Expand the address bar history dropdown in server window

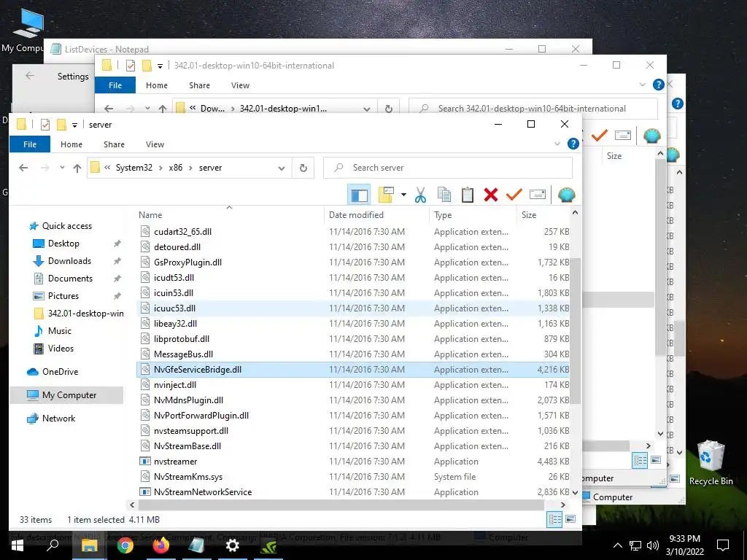pyautogui.click(x=282, y=168)
